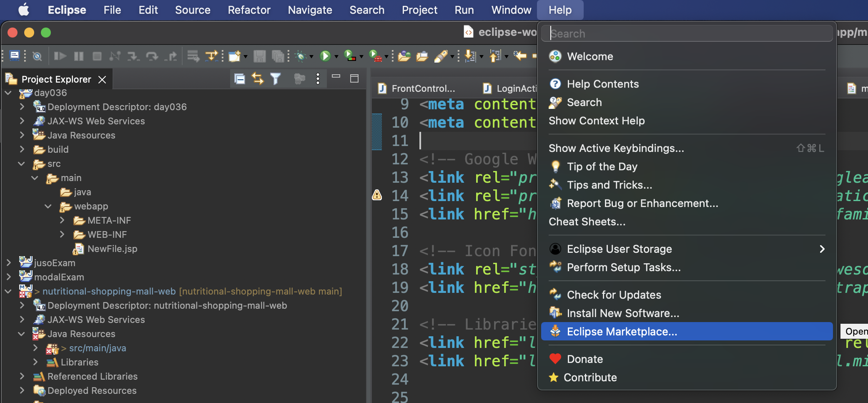Click the Previous Annotation arrow icon
The image size is (868, 403).
(495, 56)
